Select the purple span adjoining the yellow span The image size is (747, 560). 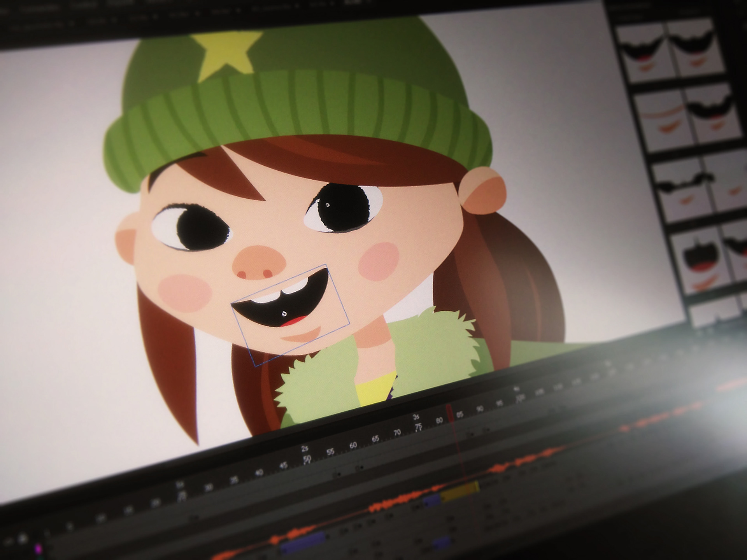coord(432,501)
